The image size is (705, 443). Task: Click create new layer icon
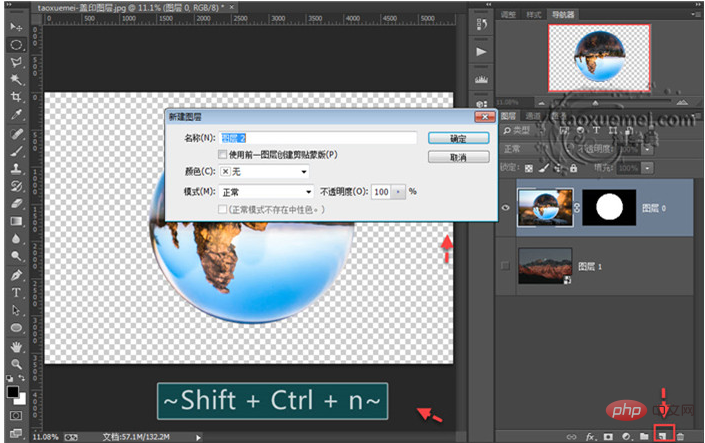pyautogui.click(x=662, y=436)
